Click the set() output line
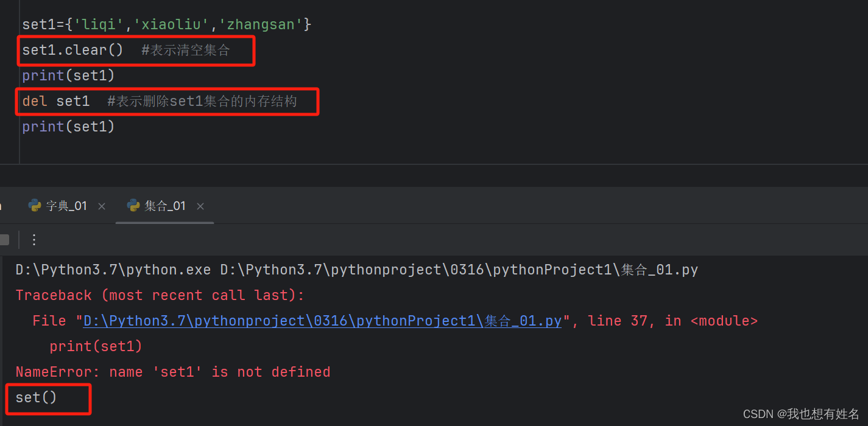 point(36,397)
